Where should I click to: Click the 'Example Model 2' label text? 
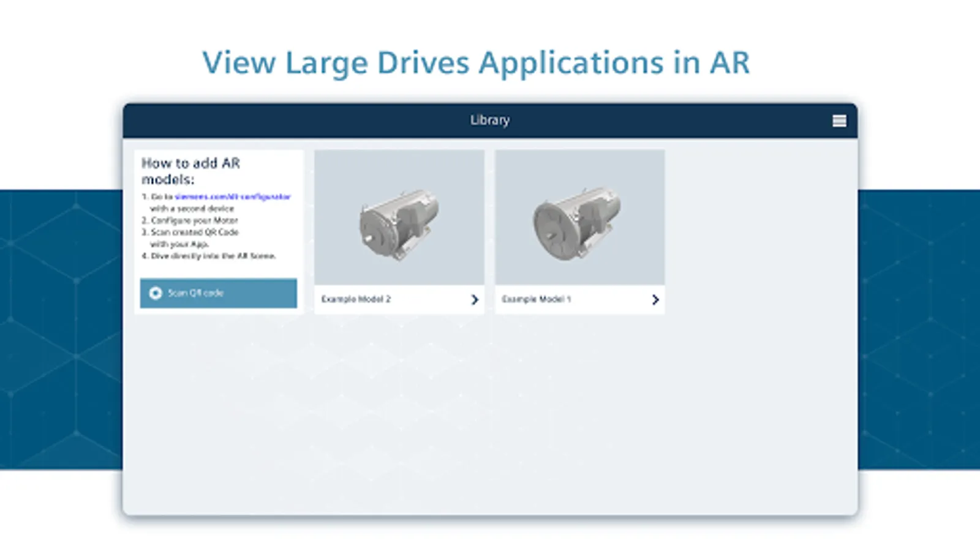[x=356, y=299]
